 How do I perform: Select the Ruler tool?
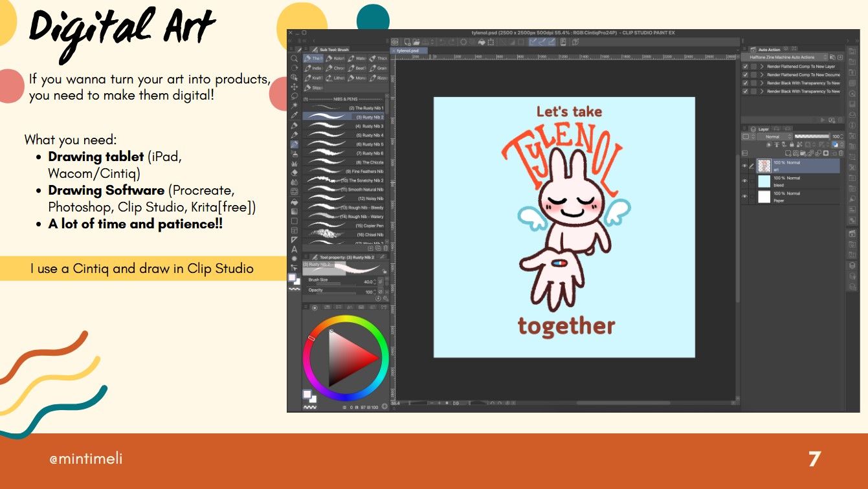pos(295,240)
